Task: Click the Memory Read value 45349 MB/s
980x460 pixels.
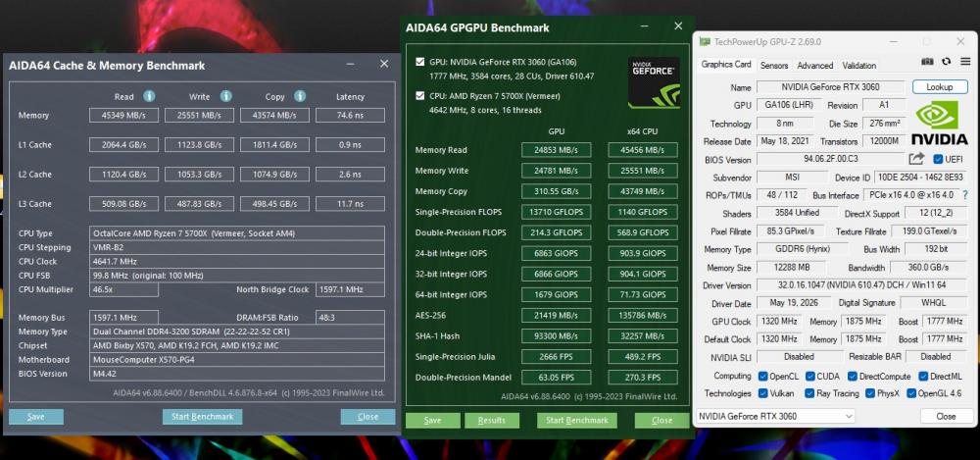Action: tap(124, 115)
